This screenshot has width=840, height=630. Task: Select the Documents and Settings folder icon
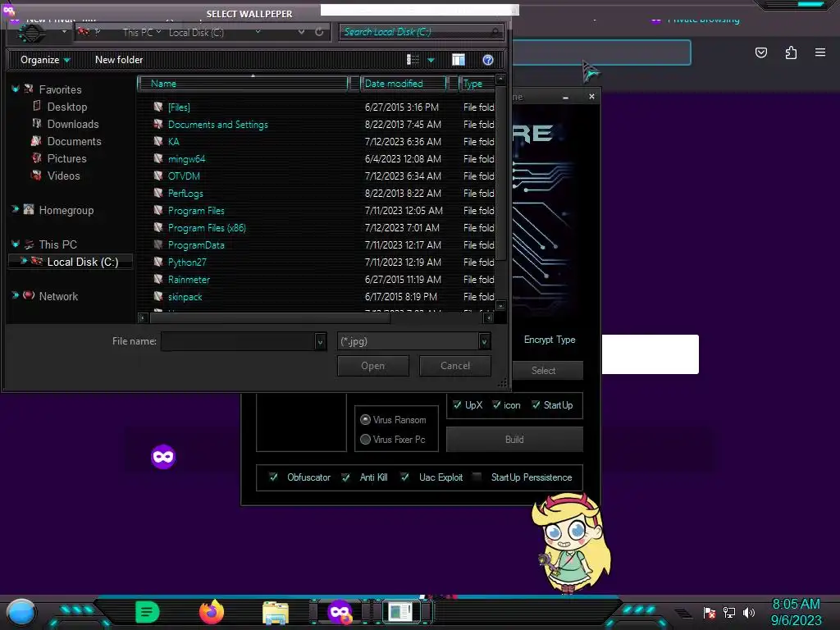[x=158, y=125]
